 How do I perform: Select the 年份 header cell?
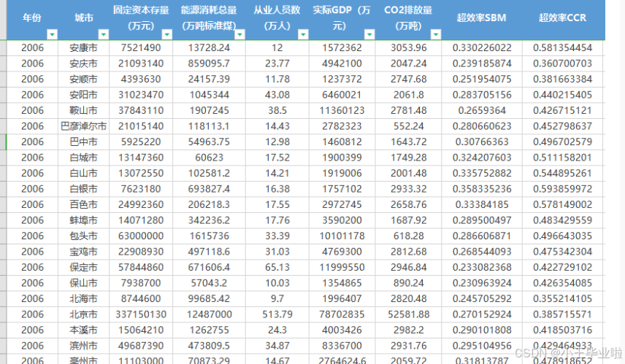pos(32,18)
